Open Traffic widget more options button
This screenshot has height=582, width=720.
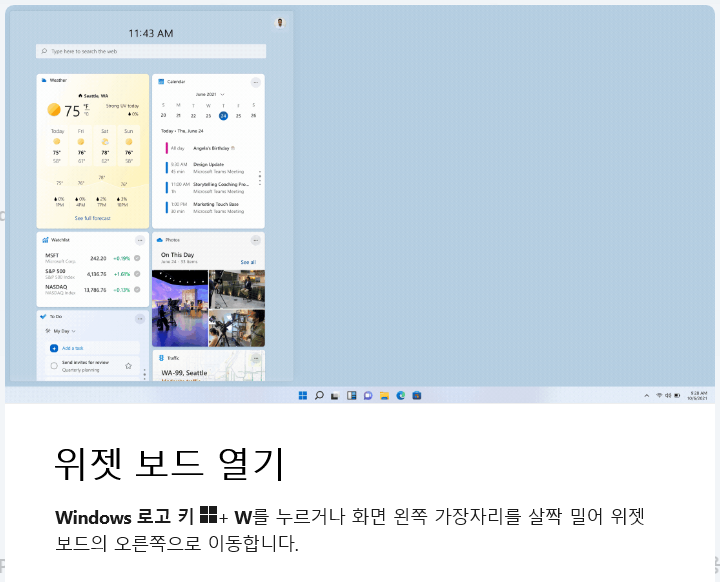(x=256, y=358)
